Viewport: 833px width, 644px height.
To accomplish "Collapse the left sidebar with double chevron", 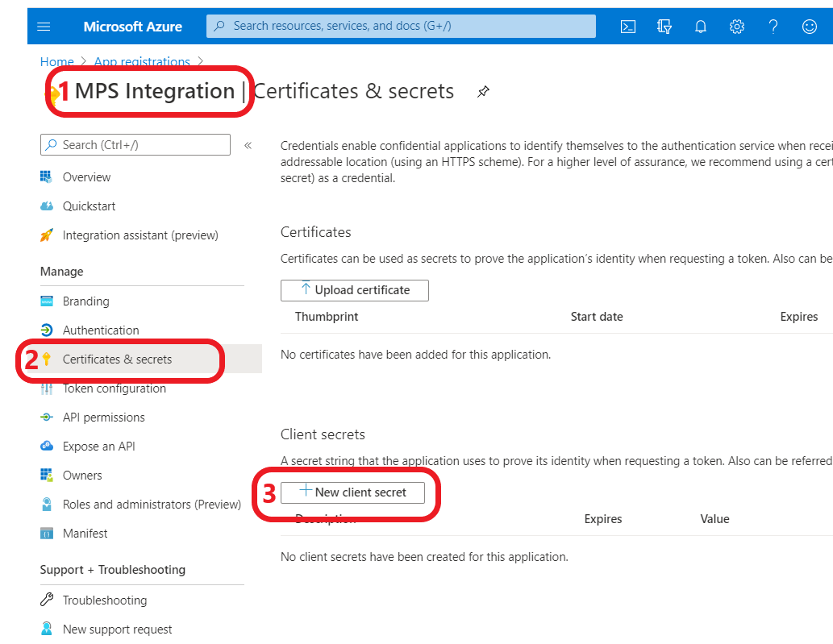I will 248,145.
